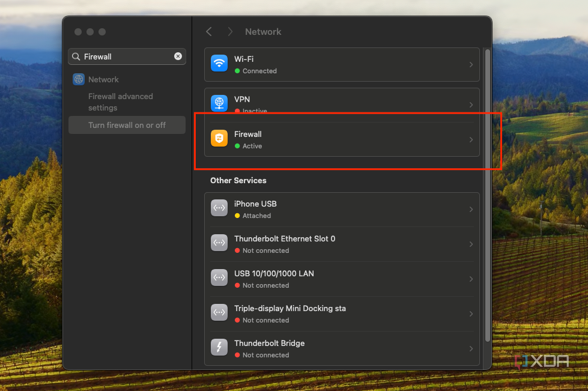The height and width of the screenshot is (391, 588).
Task: Click Triple-display Mini Docking sta label
Action: pyautogui.click(x=290, y=309)
